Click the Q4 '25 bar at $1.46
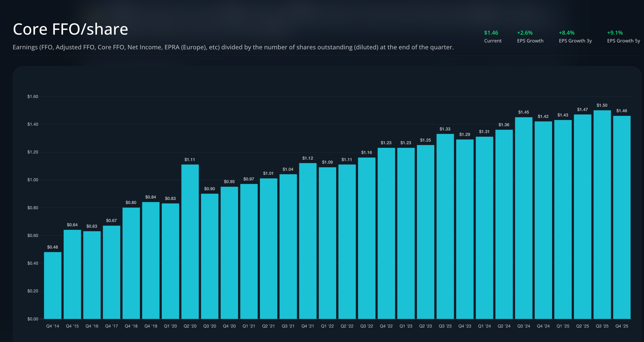Viewport: 644px width, 342px height. (x=622, y=217)
